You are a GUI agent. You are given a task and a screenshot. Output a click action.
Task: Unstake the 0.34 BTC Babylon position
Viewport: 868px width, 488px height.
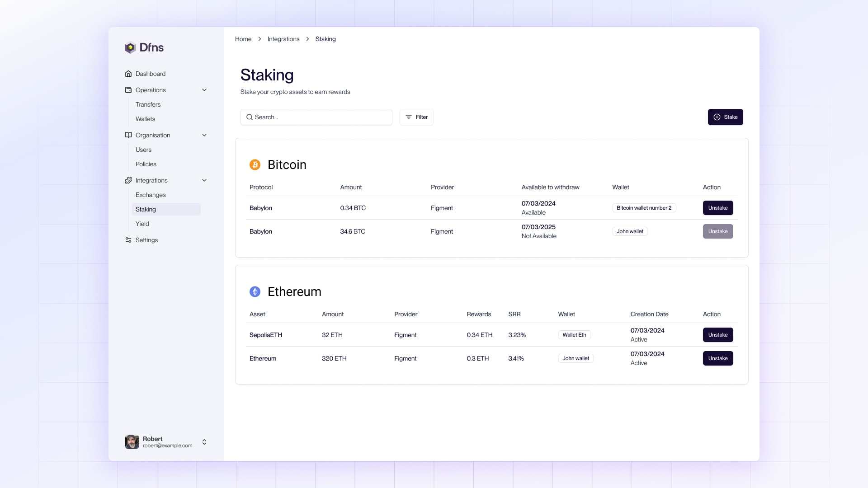click(x=718, y=208)
